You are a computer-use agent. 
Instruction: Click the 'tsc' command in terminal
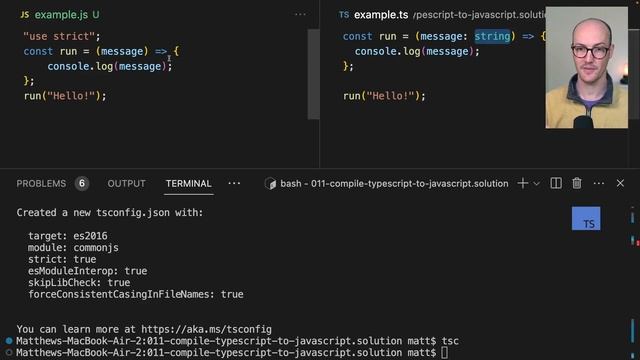pyautogui.click(x=450, y=341)
